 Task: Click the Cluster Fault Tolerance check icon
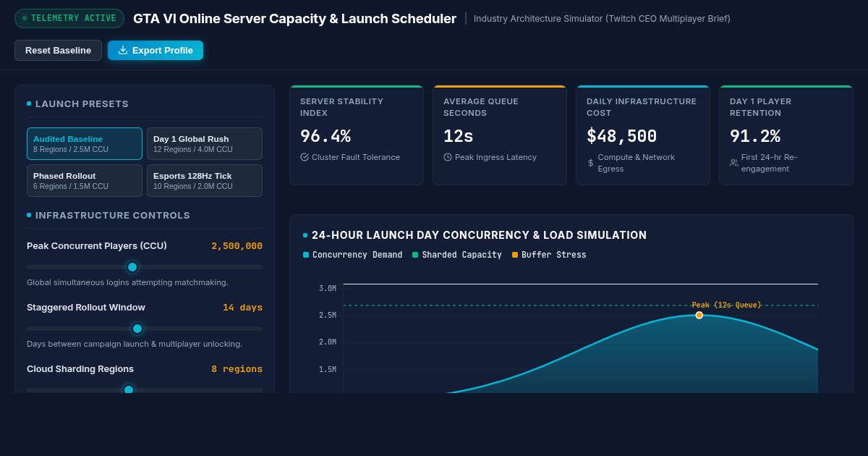pyautogui.click(x=305, y=157)
